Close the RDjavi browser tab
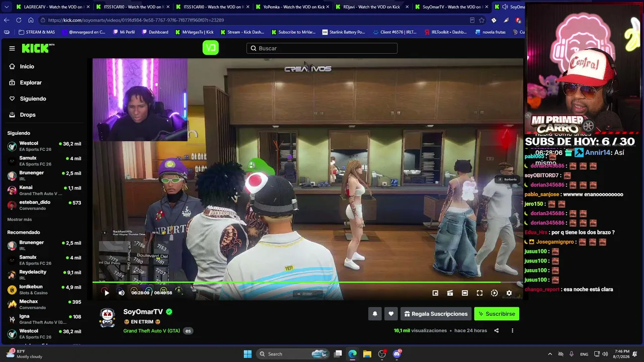Image resolution: width=644 pixels, height=362 pixels. point(408,7)
